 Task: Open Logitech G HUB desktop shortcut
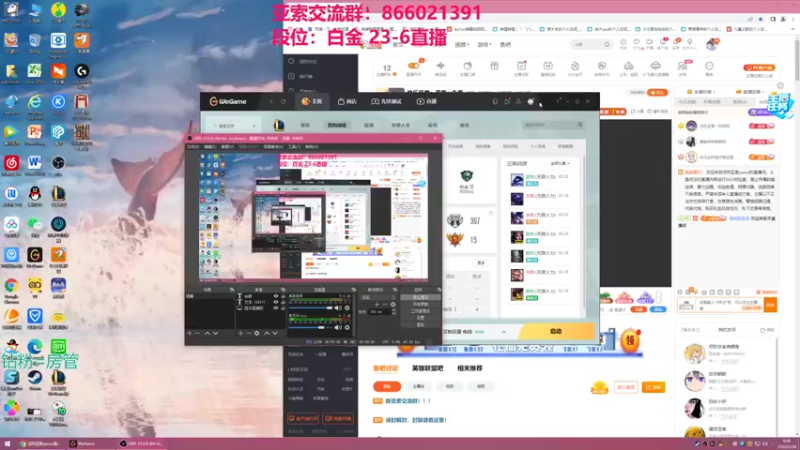[82, 70]
